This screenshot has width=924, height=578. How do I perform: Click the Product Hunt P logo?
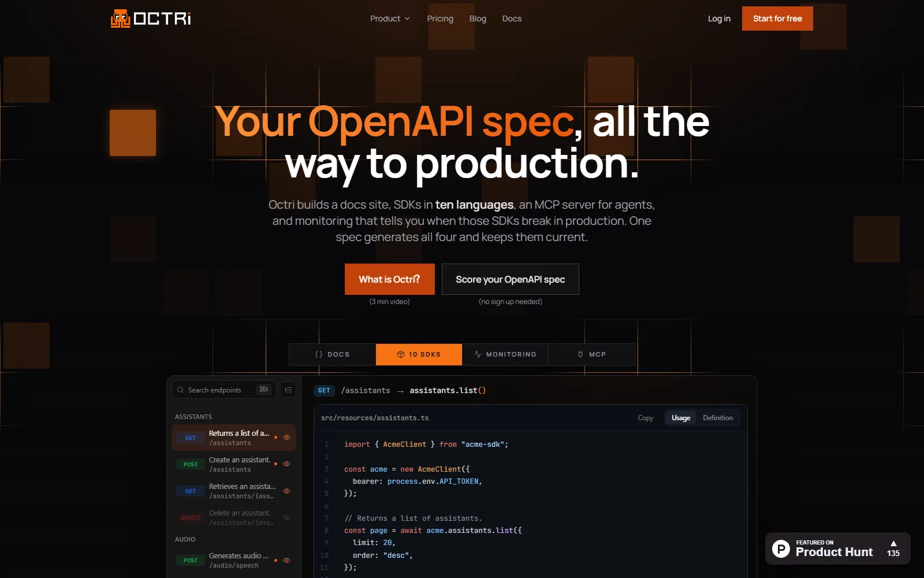coord(781,549)
